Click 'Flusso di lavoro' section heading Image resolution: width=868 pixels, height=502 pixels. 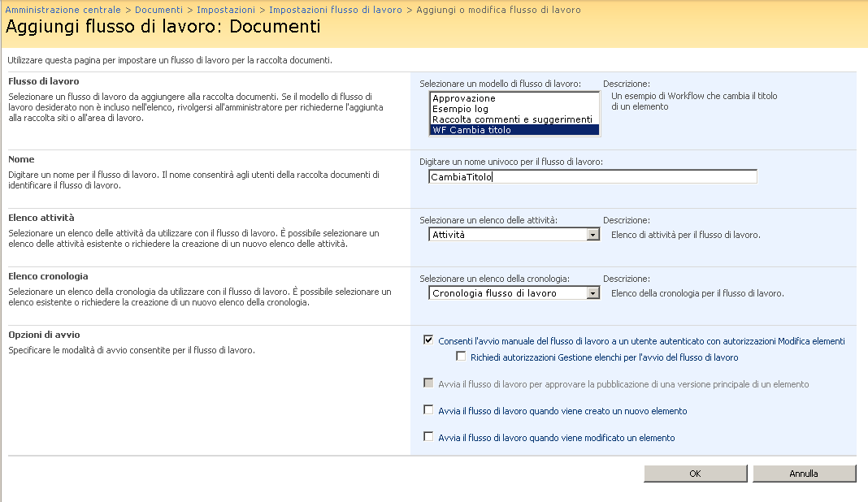coord(44,81)
